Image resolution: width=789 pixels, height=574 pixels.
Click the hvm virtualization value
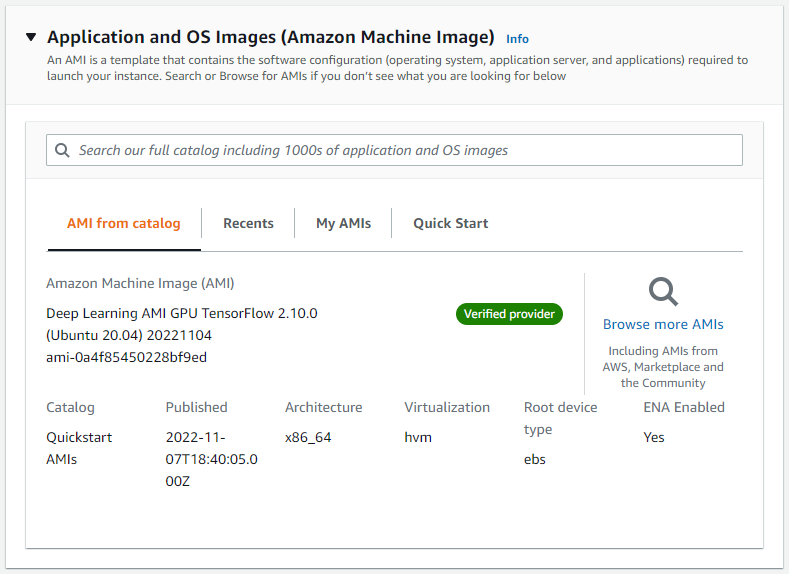[417, 437]
